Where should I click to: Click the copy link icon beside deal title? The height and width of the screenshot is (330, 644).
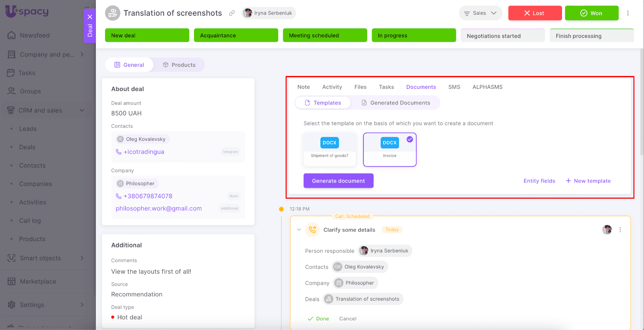click(232, 13)
